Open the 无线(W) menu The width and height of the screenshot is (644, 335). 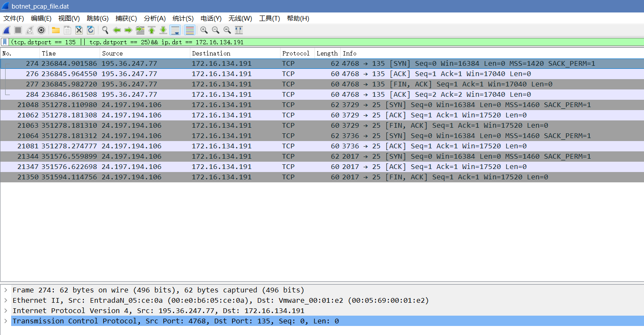point(240,18)
